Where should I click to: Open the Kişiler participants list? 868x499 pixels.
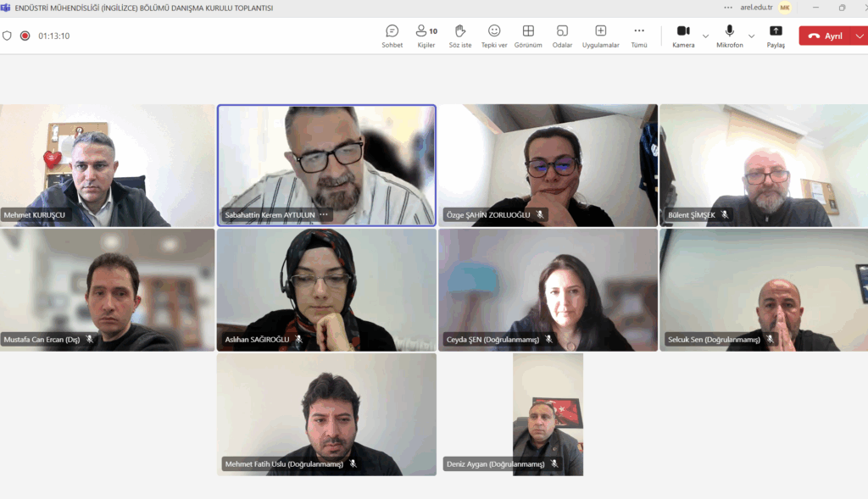point(426,36)
